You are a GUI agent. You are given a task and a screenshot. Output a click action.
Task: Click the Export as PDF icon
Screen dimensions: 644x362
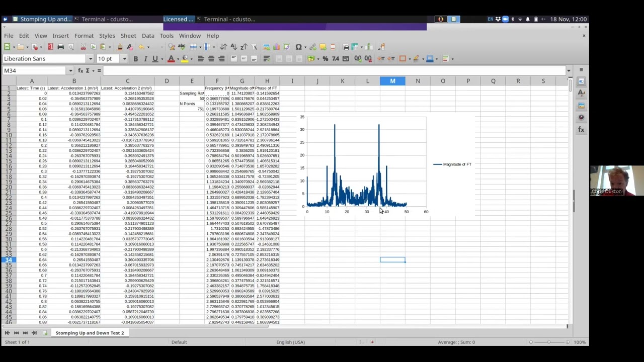50,47
